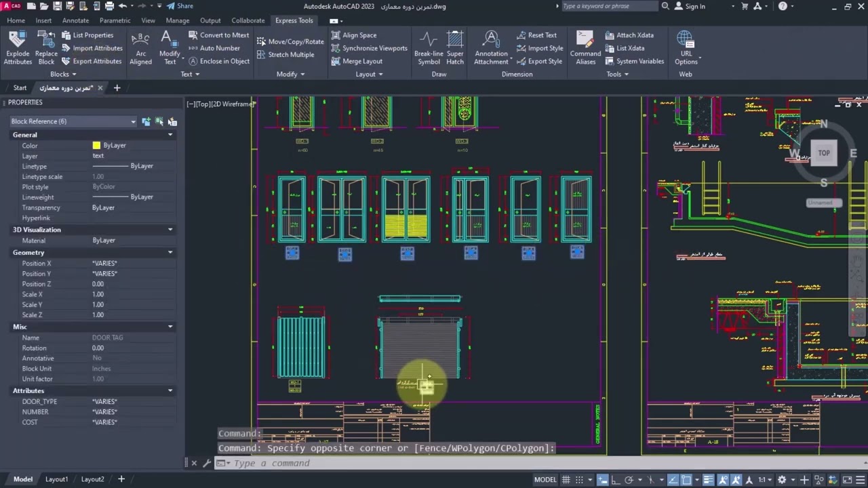Toggle the grid display in status bar

coord(566,480)
